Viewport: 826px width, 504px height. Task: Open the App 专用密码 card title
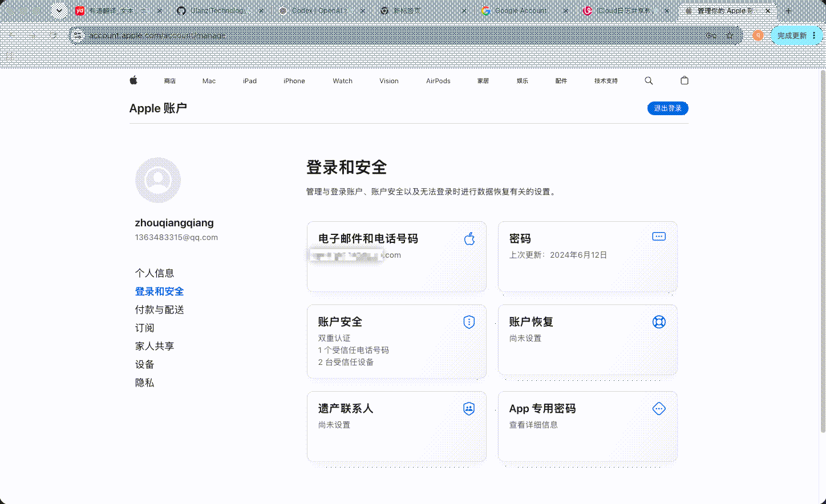point(542,409)
